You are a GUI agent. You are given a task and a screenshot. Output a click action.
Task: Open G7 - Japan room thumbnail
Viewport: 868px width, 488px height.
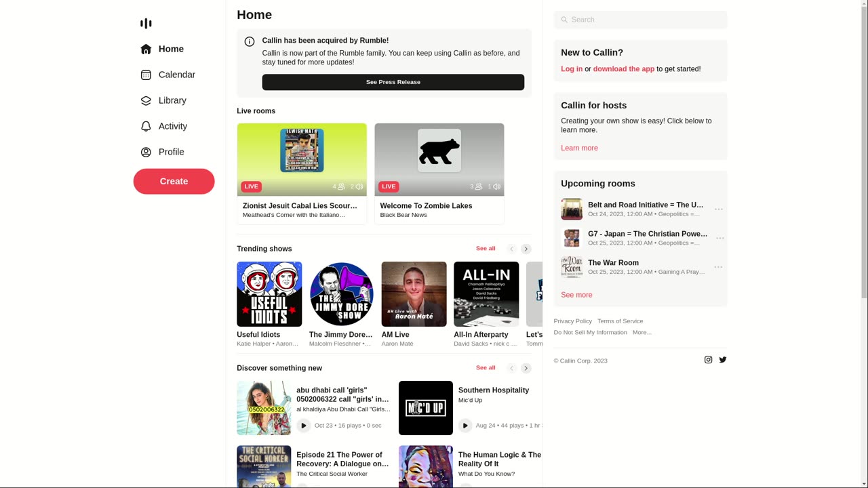(572, 238)
